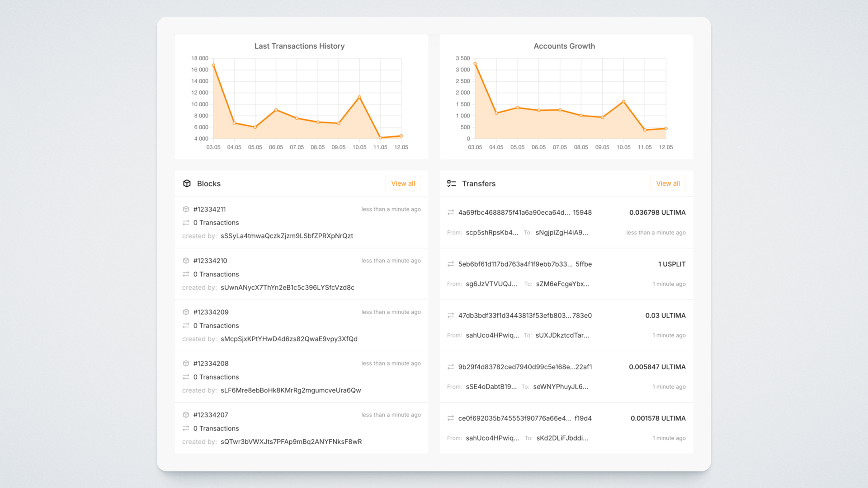The width and height of the screenshot is (868, 488).
Task: Click cube icon beside block #12334209
Action: (186, 312)
